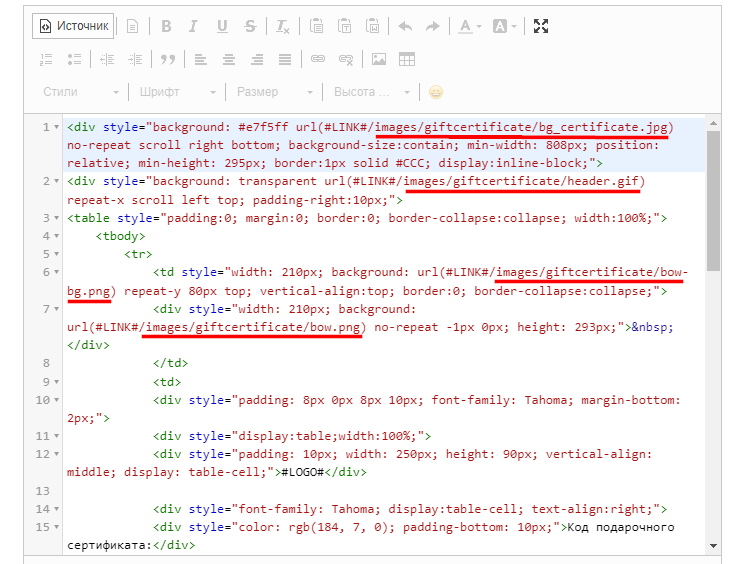
Task: Click the Redo arrow icon
Action: 432,26
